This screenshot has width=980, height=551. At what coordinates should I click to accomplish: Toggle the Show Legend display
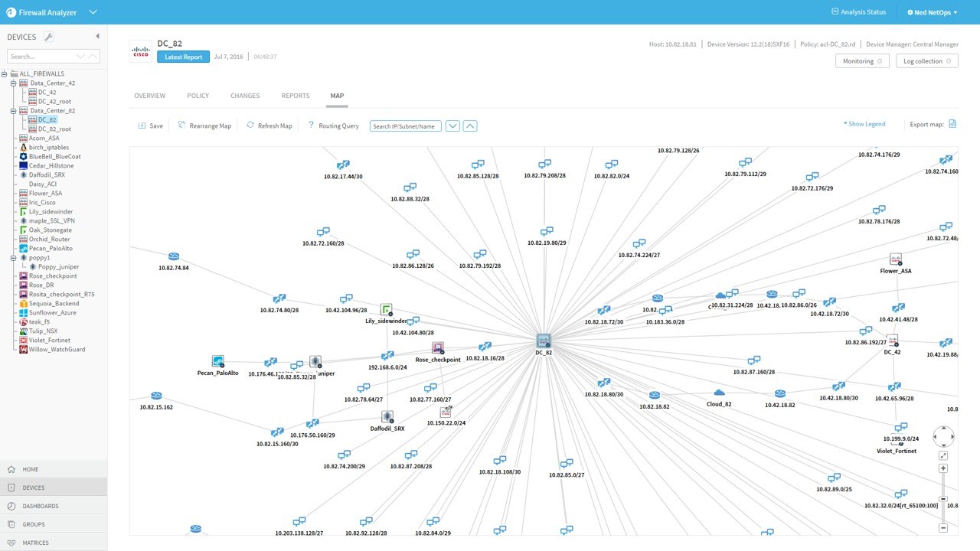(x=866, y=123)
